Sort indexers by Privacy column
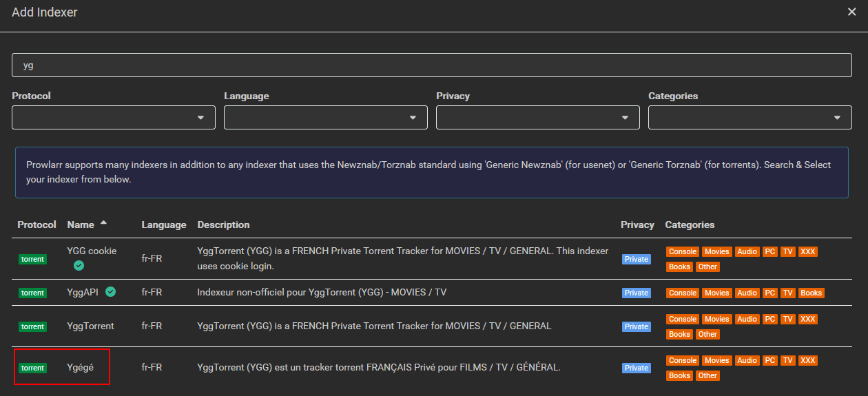 (637, 225)
